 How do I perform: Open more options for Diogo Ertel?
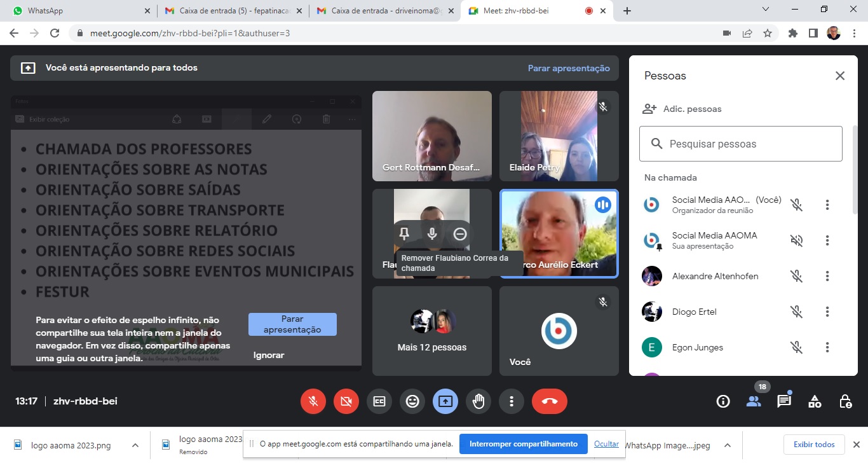pyautogui.click(x=827, y=312)
